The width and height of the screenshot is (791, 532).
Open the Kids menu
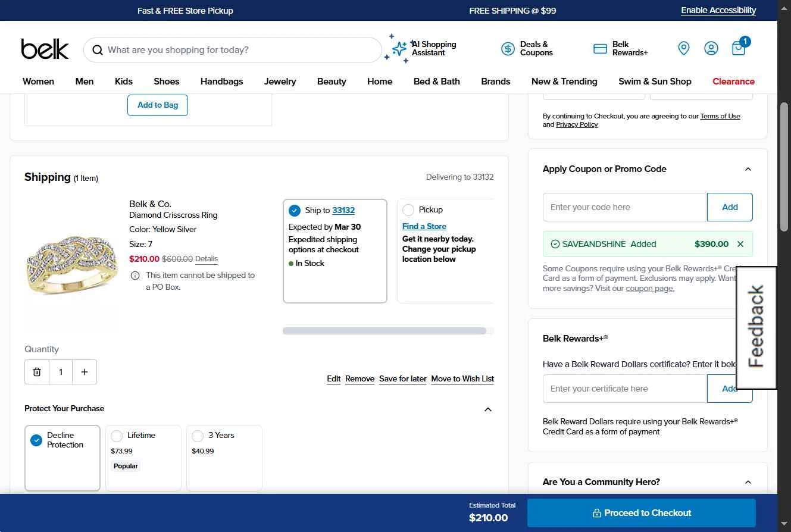124,82
